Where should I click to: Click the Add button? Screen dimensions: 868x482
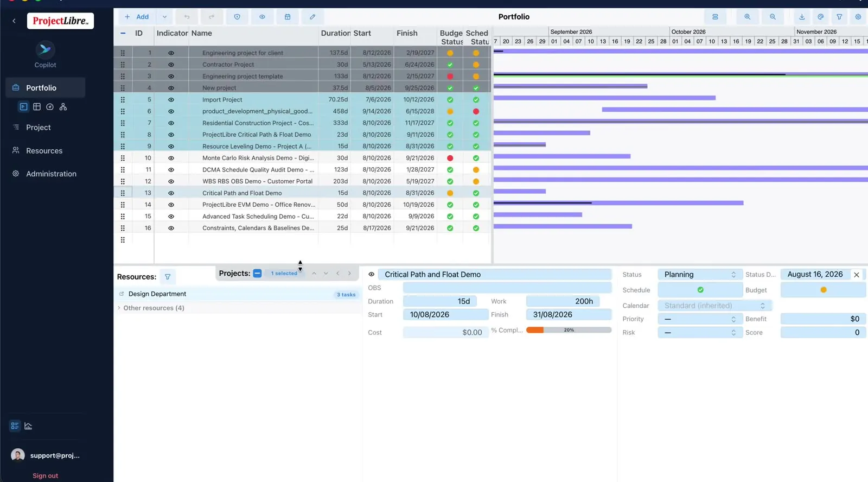click(x=138, y=17)
